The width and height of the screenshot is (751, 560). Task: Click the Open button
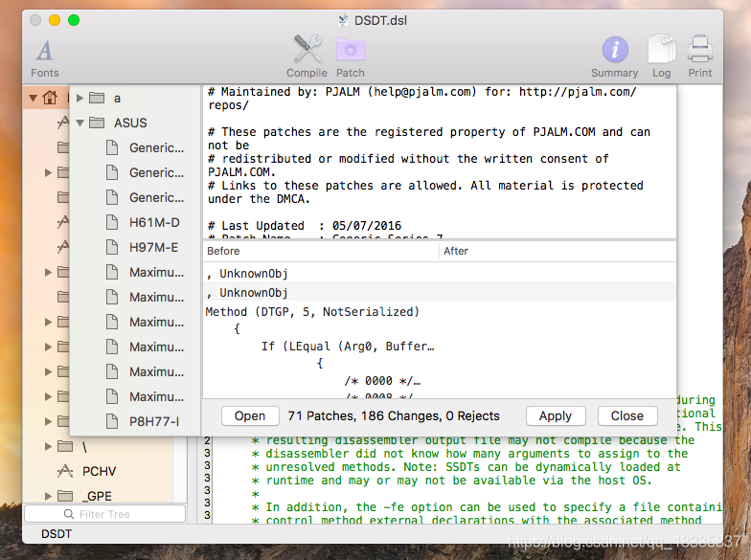click(250, 415)
